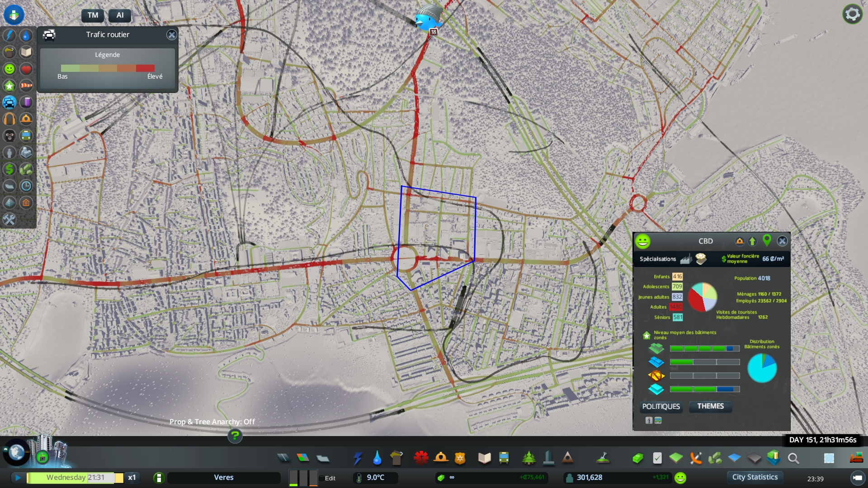868x488 pixels.
Task: Click the Séniors 581 color box
Action: 678,317
